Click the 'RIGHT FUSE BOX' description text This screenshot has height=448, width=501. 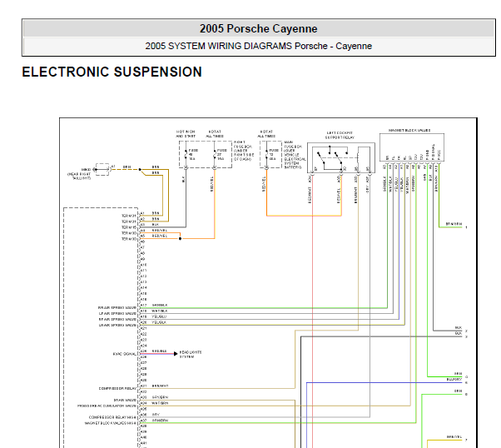[x=244, y=150]
